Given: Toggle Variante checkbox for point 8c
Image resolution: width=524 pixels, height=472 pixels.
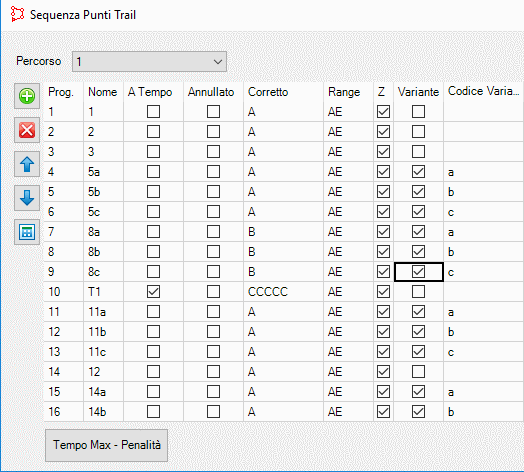Looking at the screenshot, I should coord(418,271).
